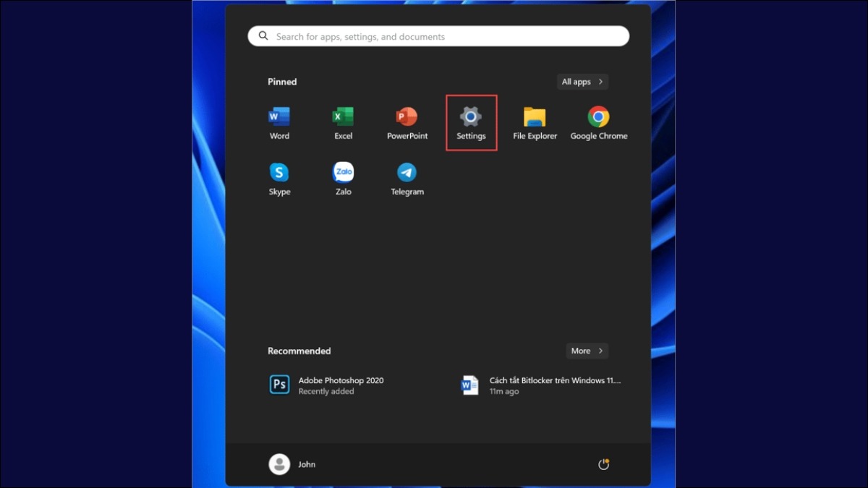Open PowerPoint from the Start menu

point(407,124)
